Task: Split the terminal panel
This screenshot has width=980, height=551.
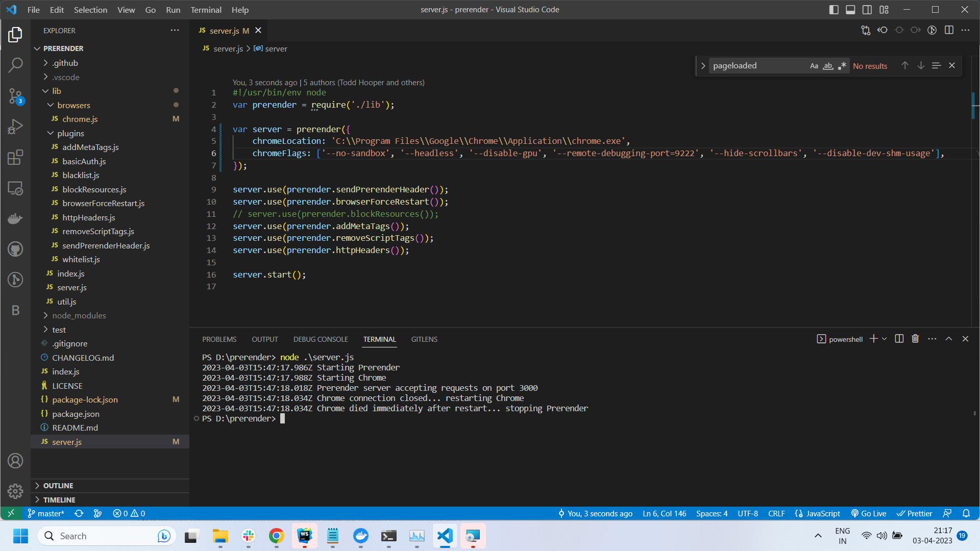Action: [899, 339]
